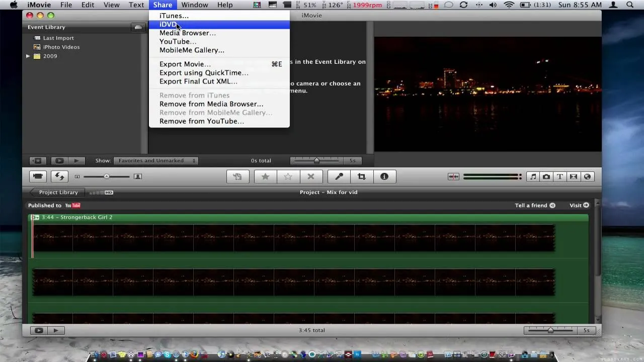Reject selection with the X button

[310, 176]
